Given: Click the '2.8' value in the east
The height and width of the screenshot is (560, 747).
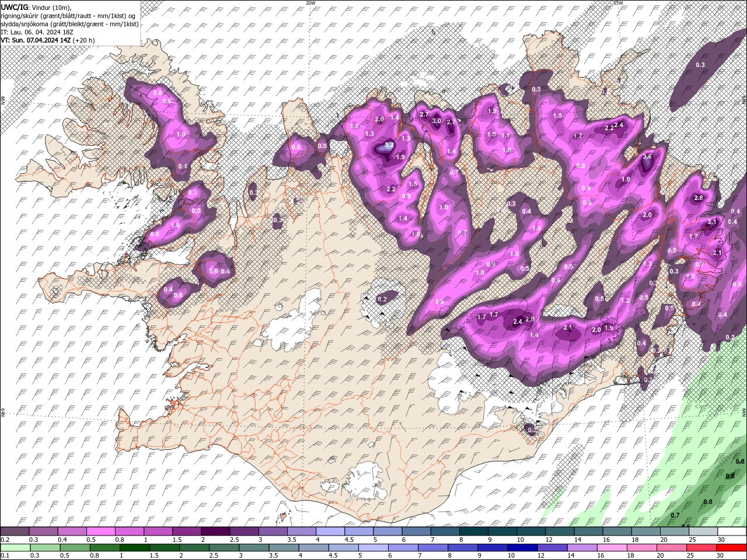Looking at the screenshot, I should (x=698, y=198).
